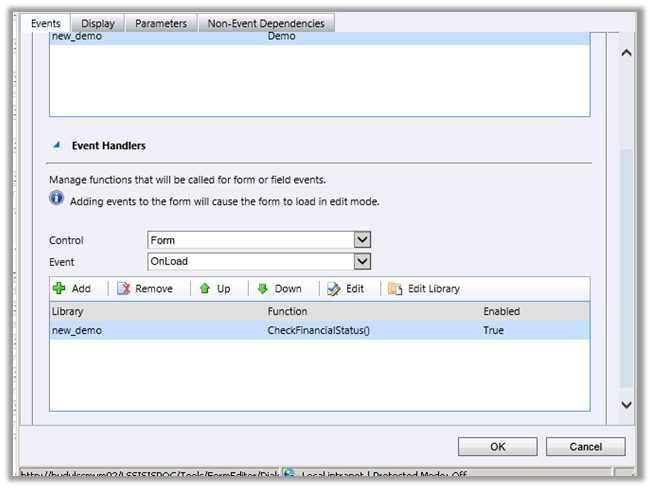650x488 pixels.
Task: Click the Edit handler pencil icon
Action: 334,289
